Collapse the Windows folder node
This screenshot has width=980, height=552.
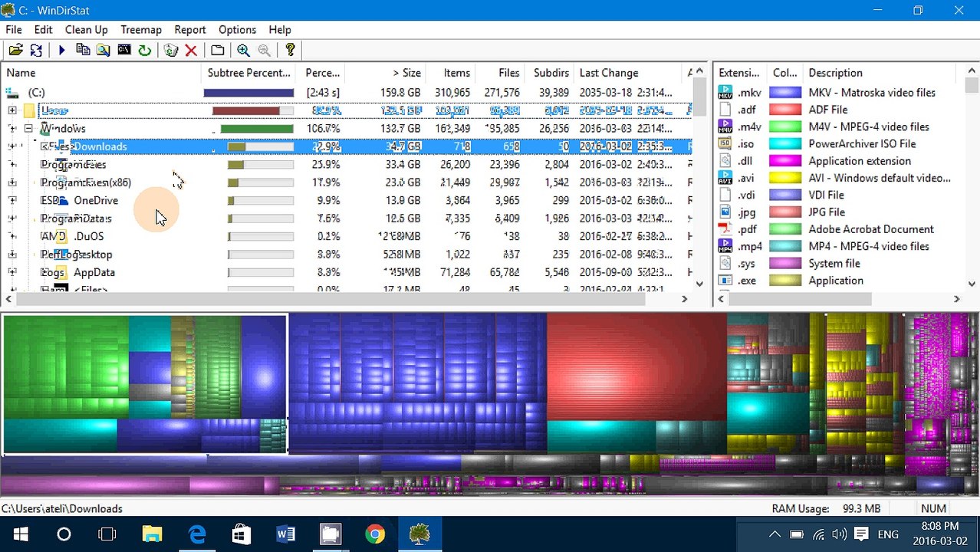pos(28,129)
